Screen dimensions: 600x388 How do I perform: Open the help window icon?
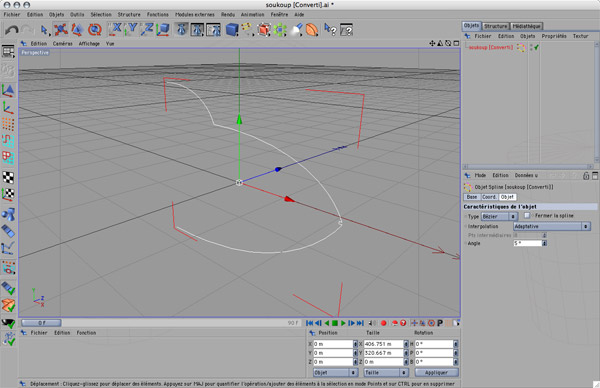346,29
